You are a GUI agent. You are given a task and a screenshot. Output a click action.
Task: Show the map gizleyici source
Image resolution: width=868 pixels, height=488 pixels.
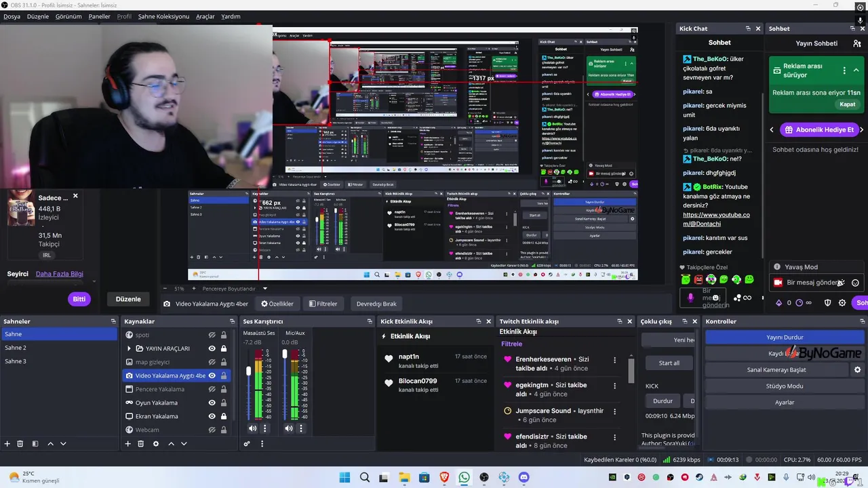tap(212, 362)
